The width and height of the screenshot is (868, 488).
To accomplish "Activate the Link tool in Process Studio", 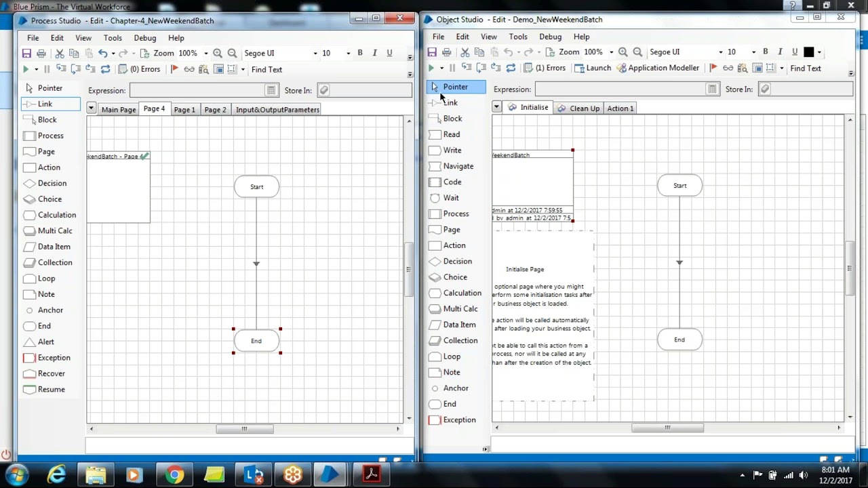I will (x=50, y=104).
